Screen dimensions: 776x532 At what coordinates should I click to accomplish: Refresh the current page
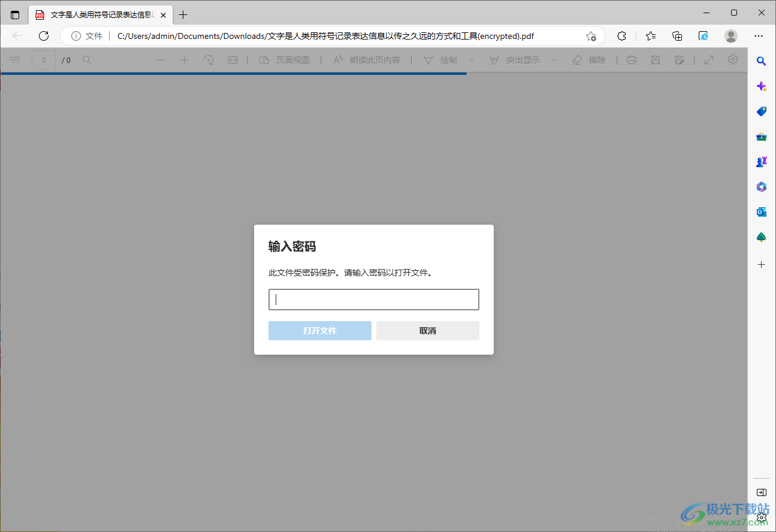point(44,36)
